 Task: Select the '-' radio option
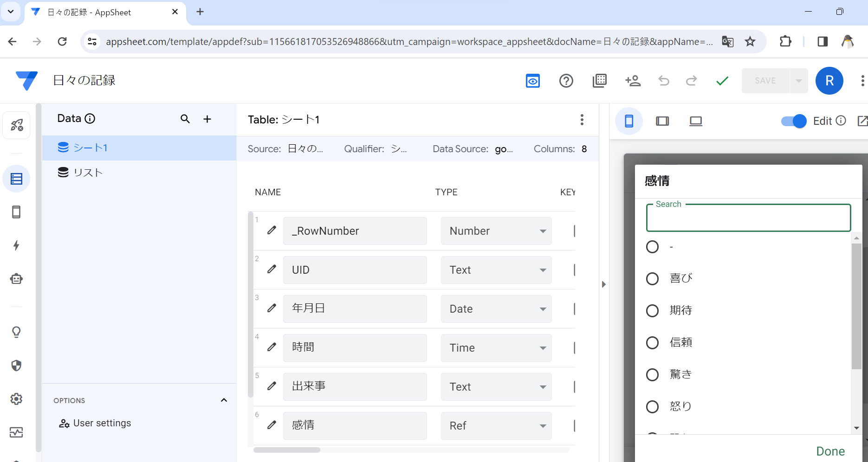click(652, 247)
